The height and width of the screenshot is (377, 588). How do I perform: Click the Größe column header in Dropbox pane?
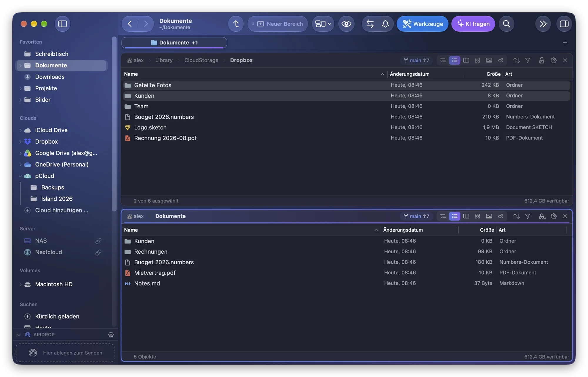[x=493, y=74]
